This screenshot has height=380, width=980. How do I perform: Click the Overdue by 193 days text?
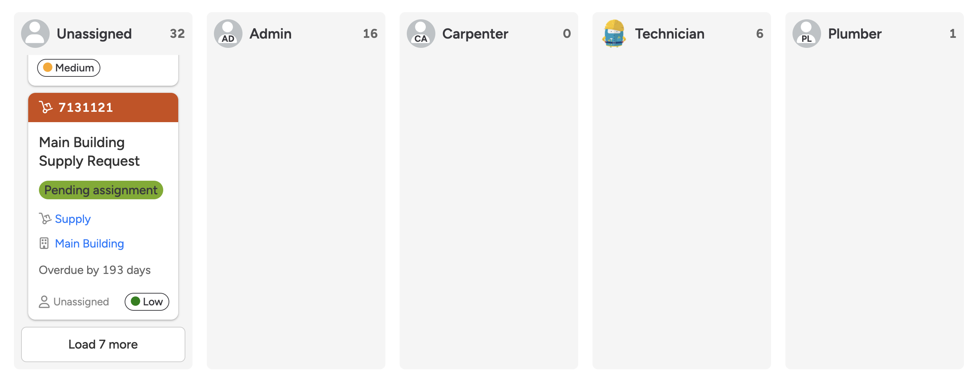95,270
